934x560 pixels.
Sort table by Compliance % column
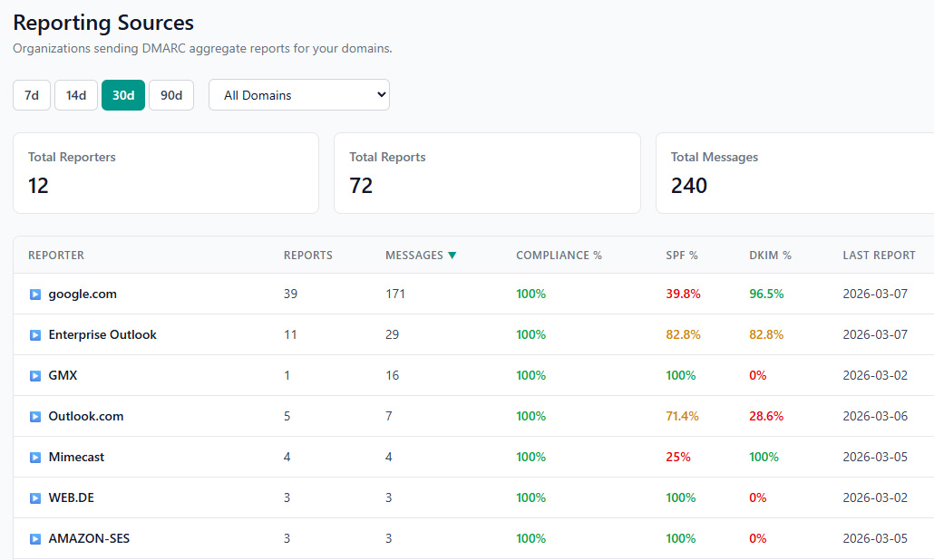pyautogui.click(x=559, y=256)
